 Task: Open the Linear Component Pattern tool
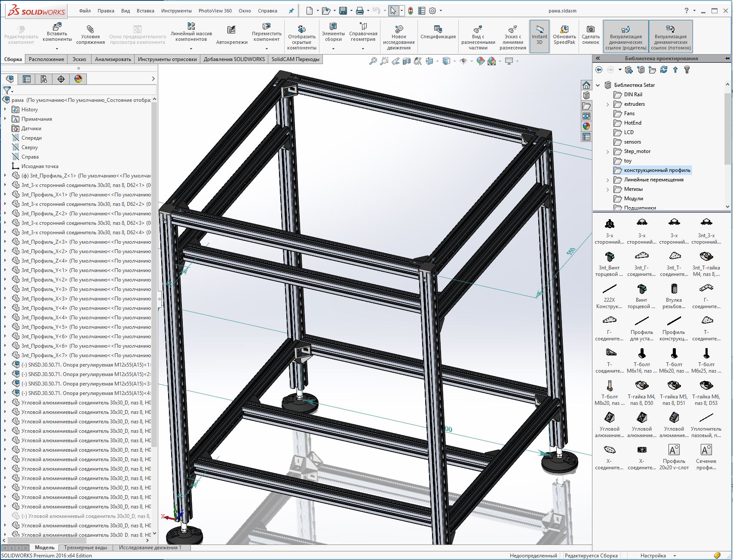pyautogui.click(x=191, y=27)
